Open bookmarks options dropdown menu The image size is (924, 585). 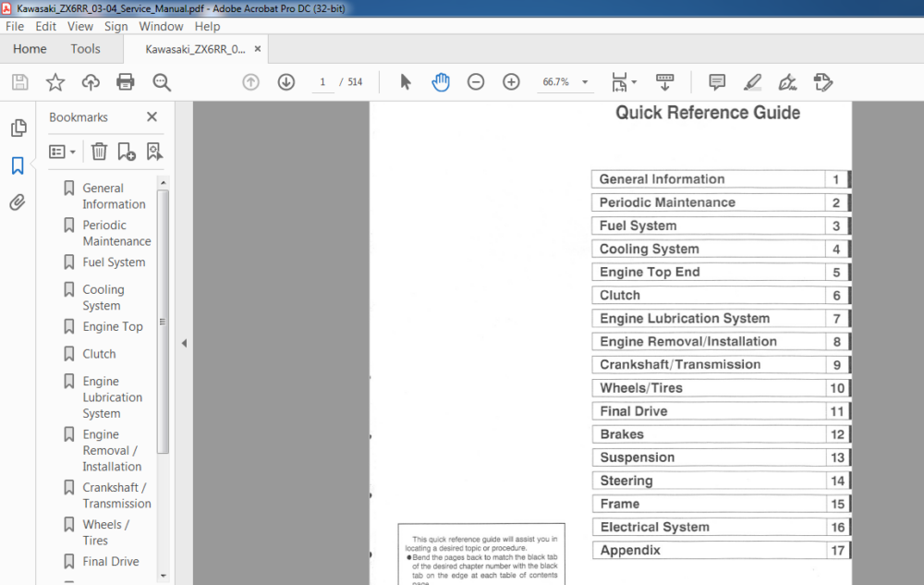click(x=63, y=152)
